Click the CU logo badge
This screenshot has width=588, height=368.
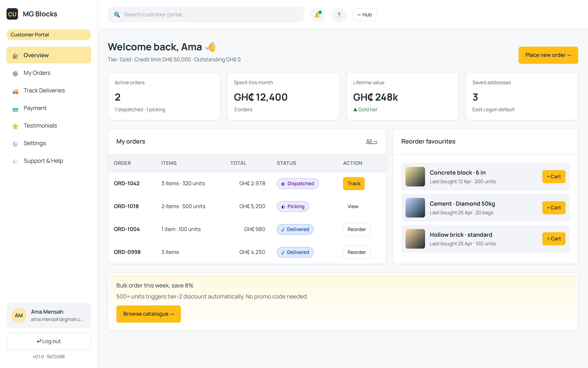[12, 14]
